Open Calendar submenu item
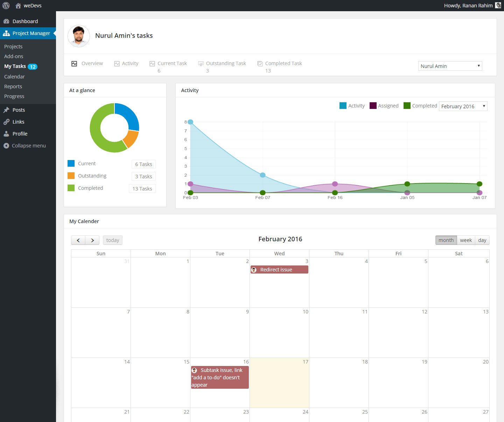Image resolution: width=504 pixels, height=422 pixels. coord(14,77)
